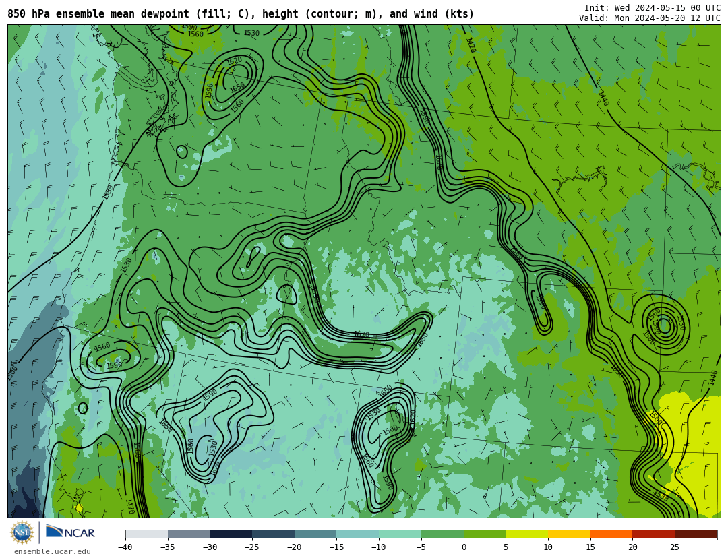728x560 pixels.
Task: Click the -30 to -25 dark navy swatch
Action: tap(231, 534)
